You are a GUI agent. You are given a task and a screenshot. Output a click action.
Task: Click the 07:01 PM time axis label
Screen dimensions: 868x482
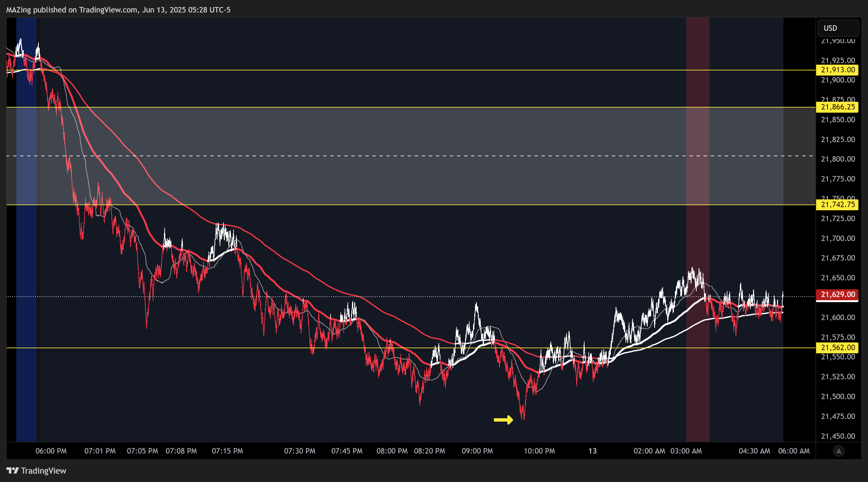pos(100,451)
